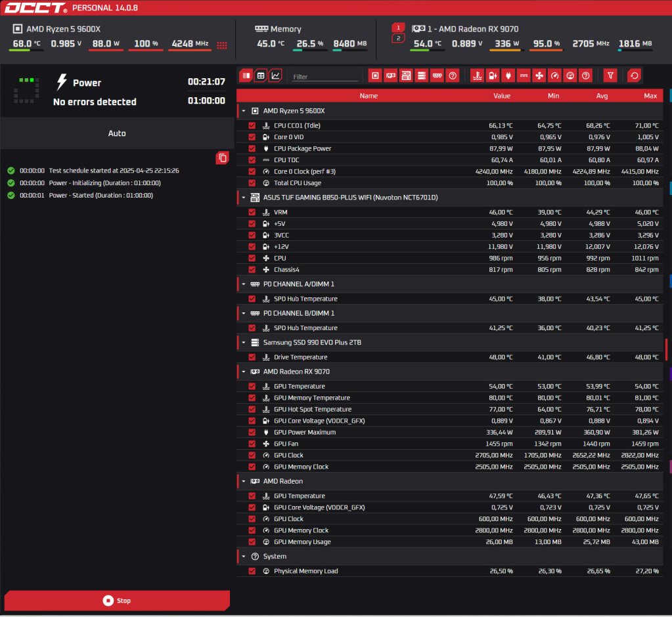Image resolution: width=672 pixels, height=617 pixels.
Task: Collapse the AMD Radeon RX 9070 group
Action: [x=244, y=372]
